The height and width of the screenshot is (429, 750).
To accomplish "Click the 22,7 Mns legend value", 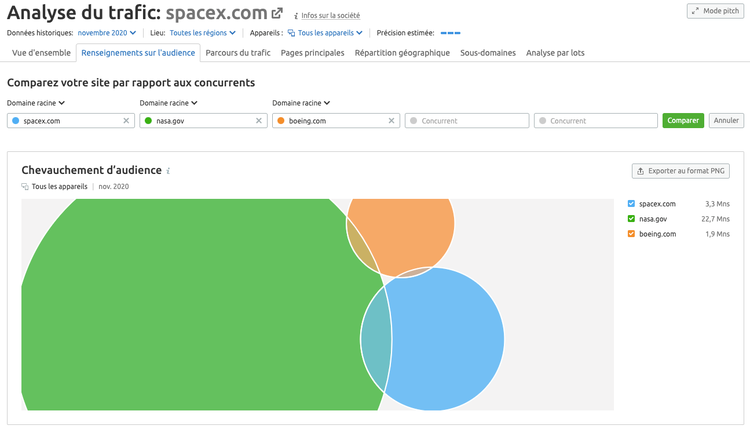I will pos(715,219).
